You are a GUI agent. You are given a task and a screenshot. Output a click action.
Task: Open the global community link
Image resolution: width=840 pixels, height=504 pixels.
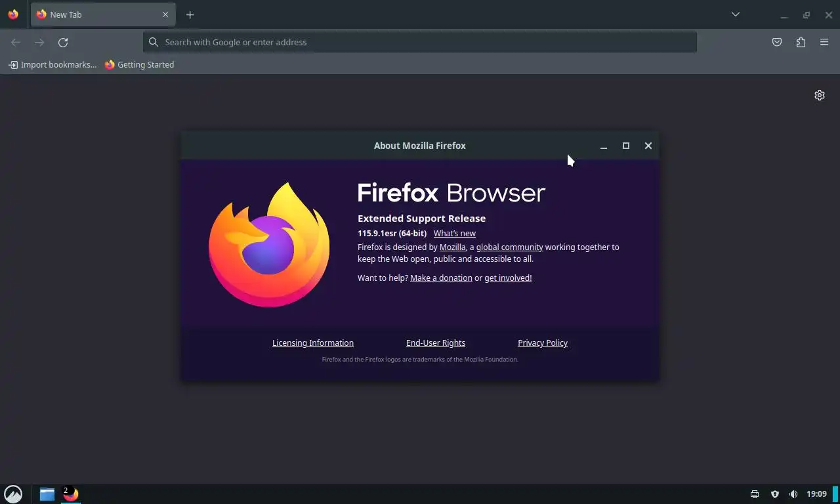coord(509,247)
